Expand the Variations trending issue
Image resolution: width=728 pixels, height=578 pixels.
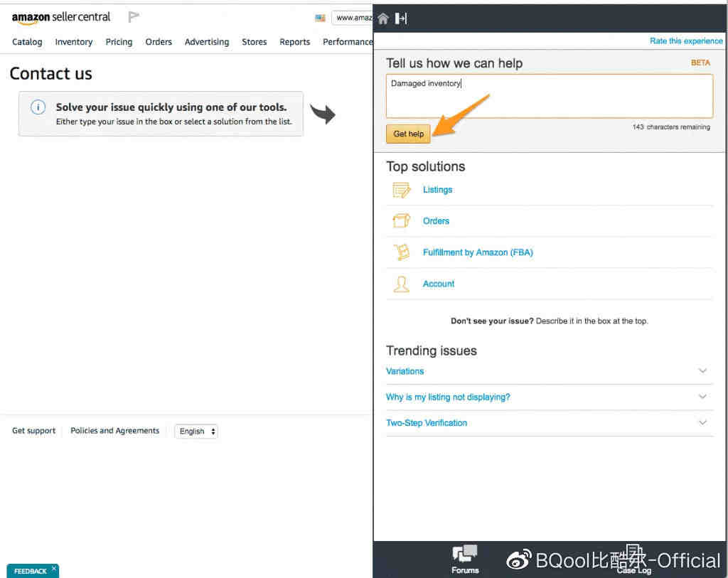click(x=702, y=371)
